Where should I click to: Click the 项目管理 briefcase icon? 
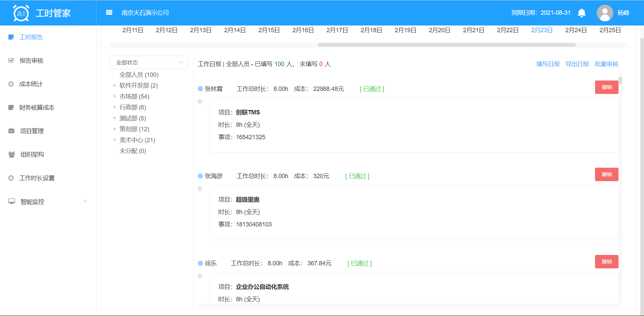(x=11, y=131)
